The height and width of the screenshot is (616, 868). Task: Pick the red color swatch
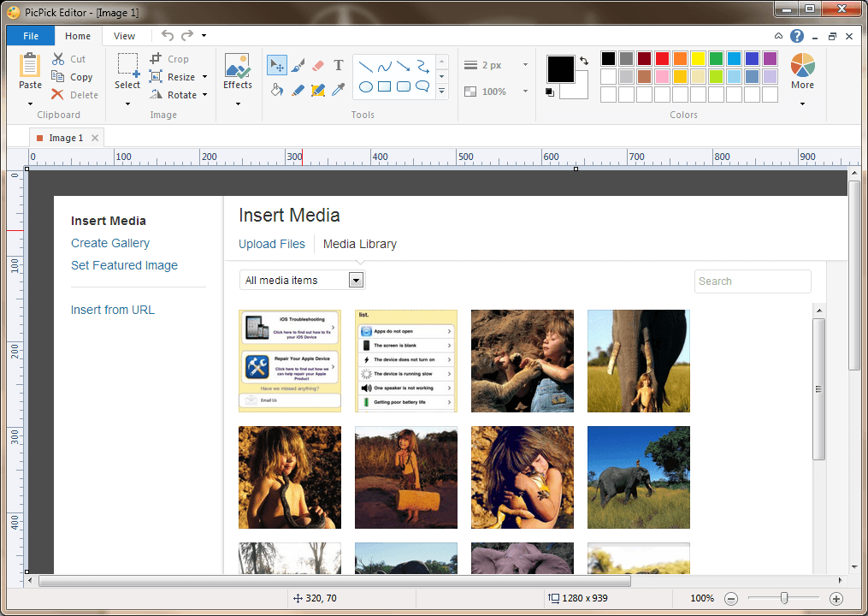662,59
